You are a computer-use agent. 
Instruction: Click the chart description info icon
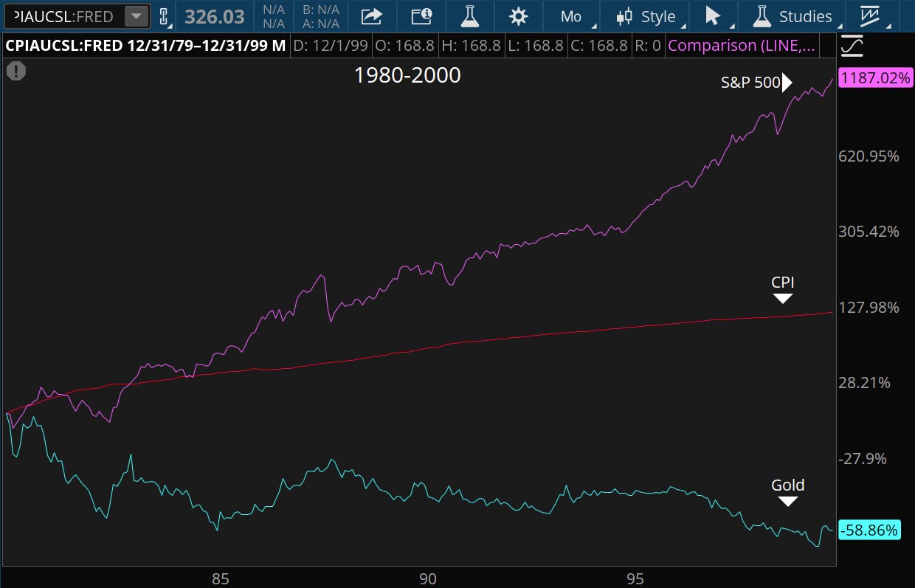point(421,16)
